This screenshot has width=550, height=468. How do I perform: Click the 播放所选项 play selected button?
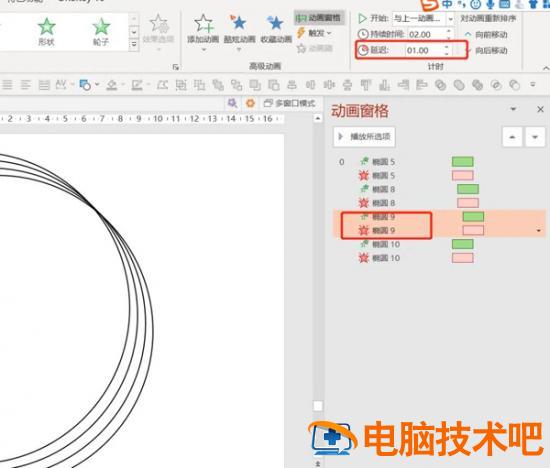364,136
